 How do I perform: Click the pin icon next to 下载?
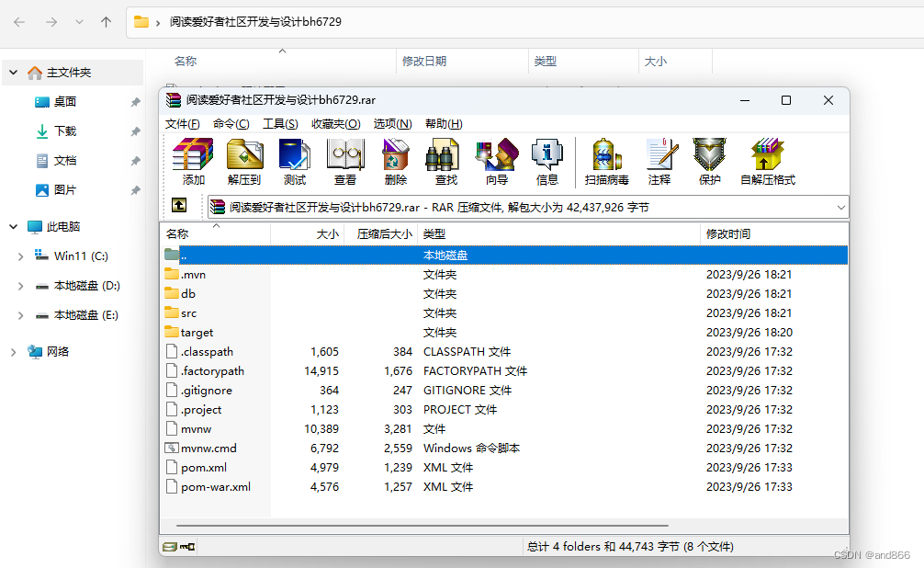(135, 131)
